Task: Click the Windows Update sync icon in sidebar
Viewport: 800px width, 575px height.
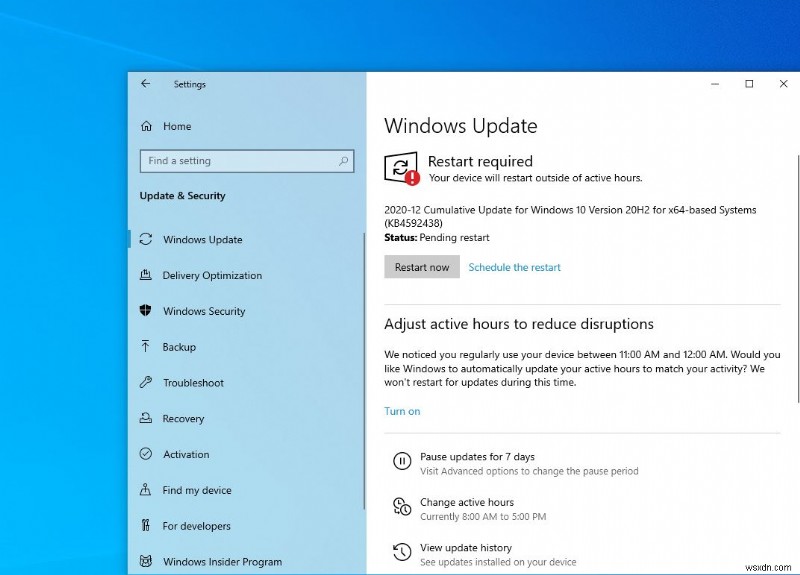Action: [146, 239]
